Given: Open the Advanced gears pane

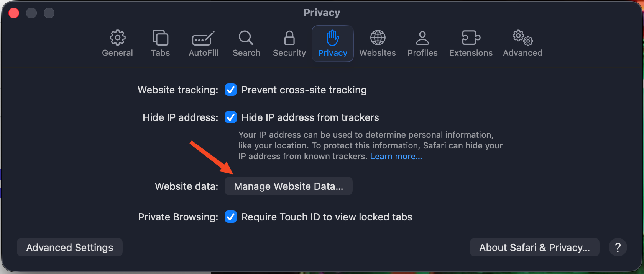Looking at the screenshot, I should coord(522,38).
